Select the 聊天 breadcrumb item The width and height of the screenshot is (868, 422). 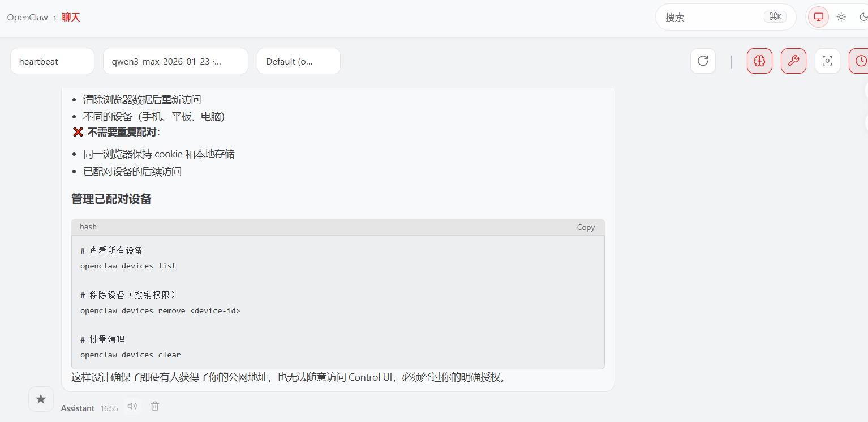(x=71, y=18)
